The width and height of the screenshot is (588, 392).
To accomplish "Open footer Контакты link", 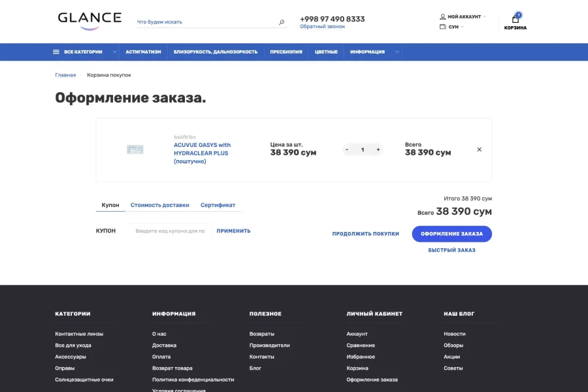I will coord(262,357).
